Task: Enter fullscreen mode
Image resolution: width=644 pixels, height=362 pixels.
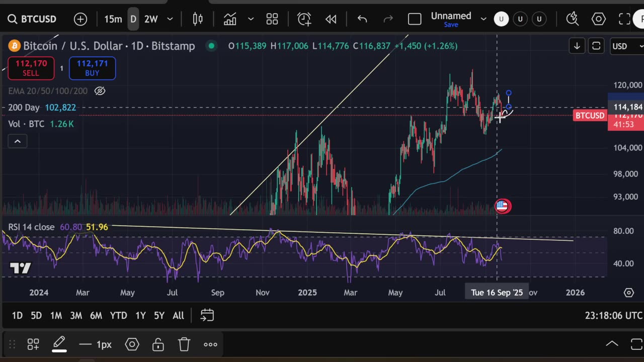Action: (624, 19)
